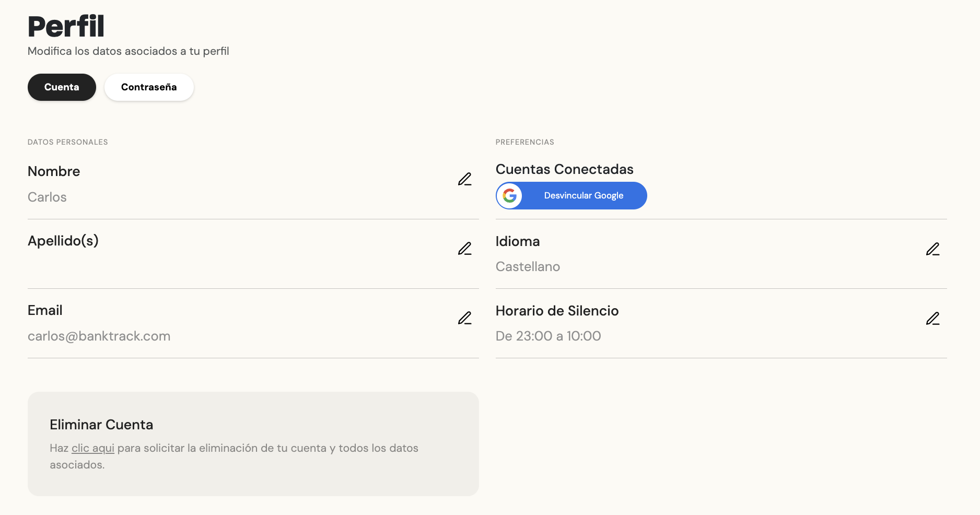This screenshot has width=980, height=515.
Task: Click the name value Carlos
Action: pos(47,197)
